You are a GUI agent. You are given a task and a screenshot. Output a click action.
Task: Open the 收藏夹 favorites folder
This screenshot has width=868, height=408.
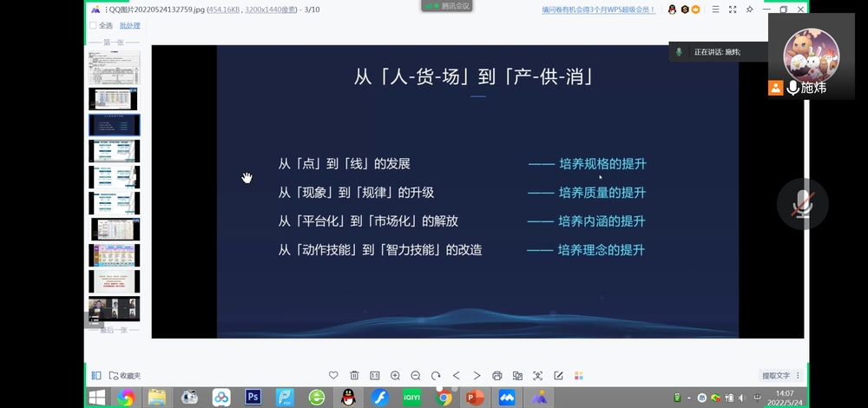click(x=125, y=375)
